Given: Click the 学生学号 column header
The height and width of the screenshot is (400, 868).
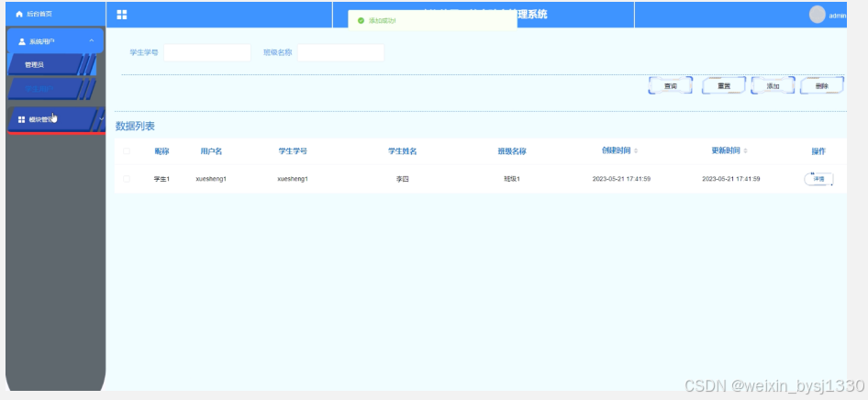Looking at the screenshot, I should 293,151.
